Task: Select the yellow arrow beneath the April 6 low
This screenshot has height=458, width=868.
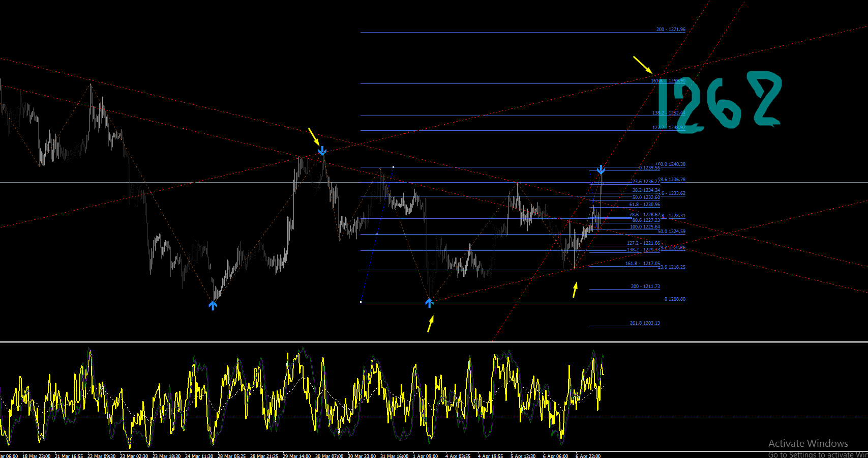Action: [x=575, y=290]
